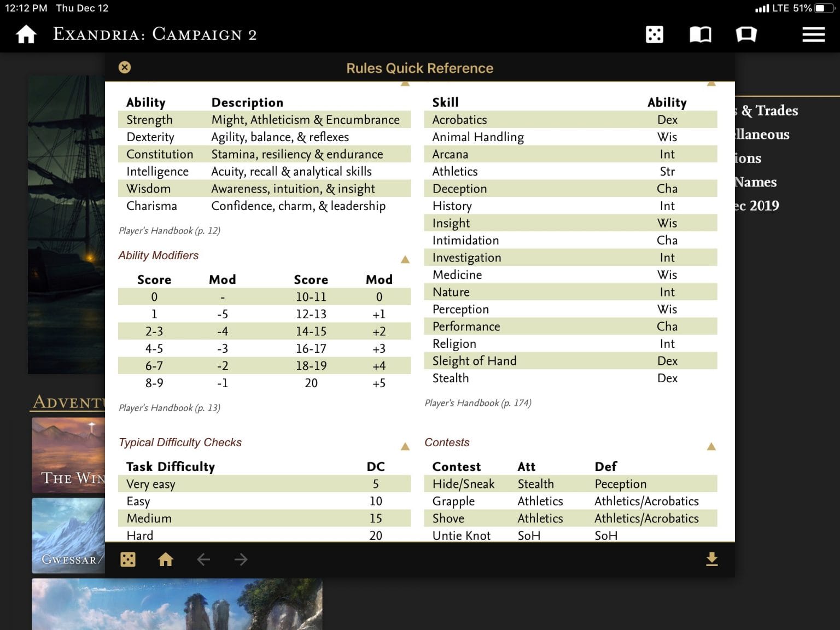This screenshot has height=630, width=840.
Task: Open The Win... adventure thumbnail
Action: [x=68, y=455]
